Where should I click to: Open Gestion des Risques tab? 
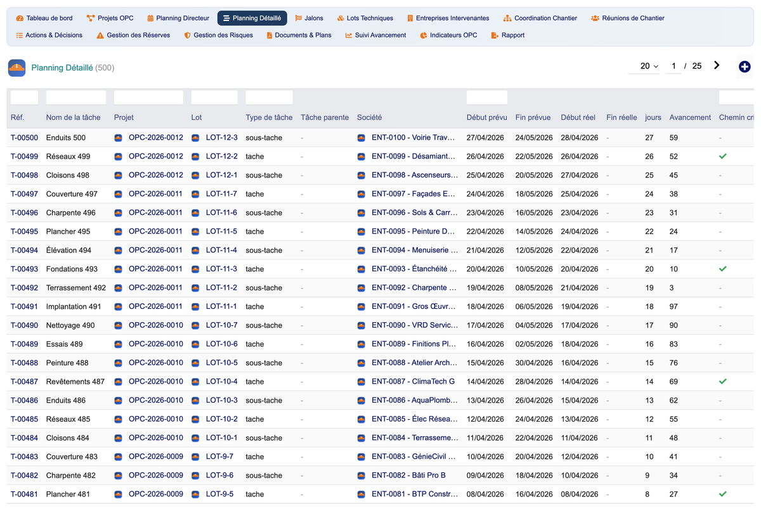tap(219, 36)
